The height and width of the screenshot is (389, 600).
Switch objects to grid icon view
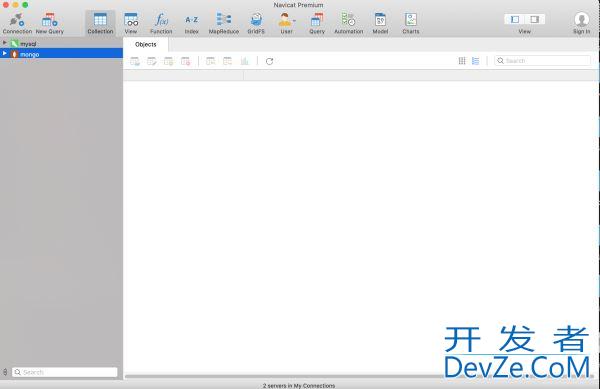462,61
